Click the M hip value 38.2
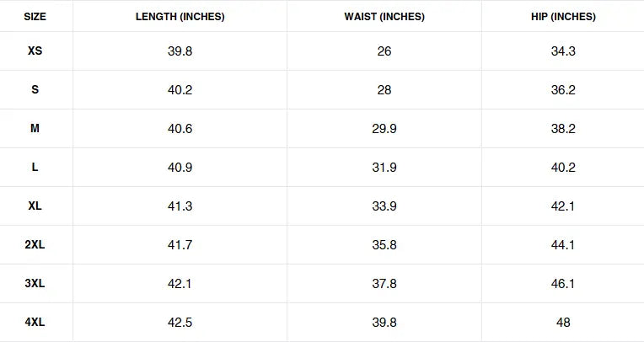 coord(563,129)
